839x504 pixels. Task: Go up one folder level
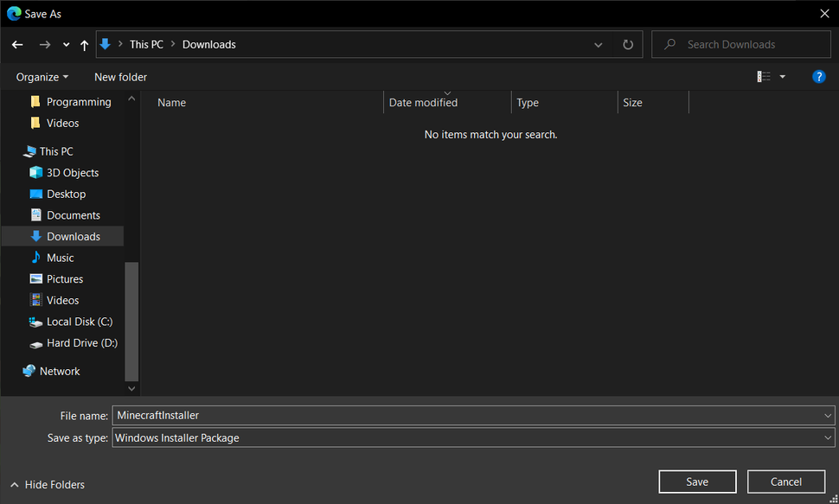[x=83, y=44]
